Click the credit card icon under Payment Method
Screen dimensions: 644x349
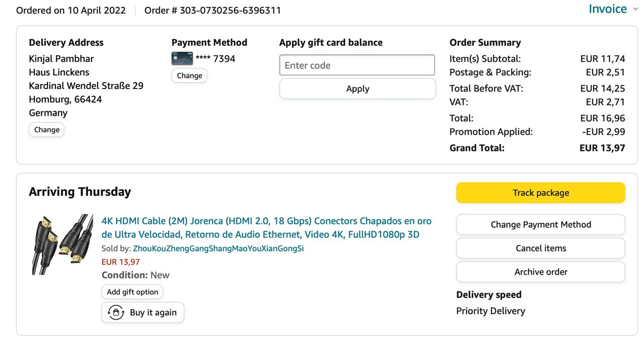(x=182, y=59)
